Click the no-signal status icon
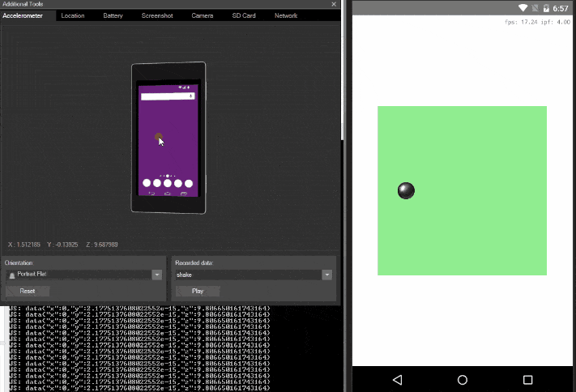Image resolution: width=576 pixels, height=392 pixels. point(535,8)
